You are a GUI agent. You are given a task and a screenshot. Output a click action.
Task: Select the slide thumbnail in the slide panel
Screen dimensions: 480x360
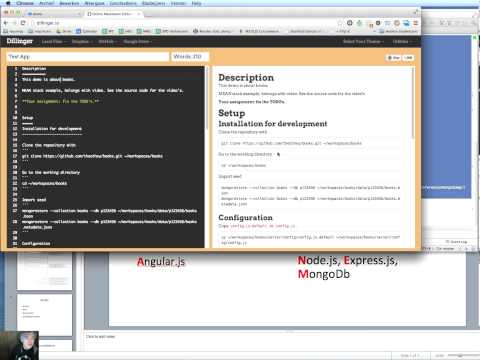[x=44, y=315]
